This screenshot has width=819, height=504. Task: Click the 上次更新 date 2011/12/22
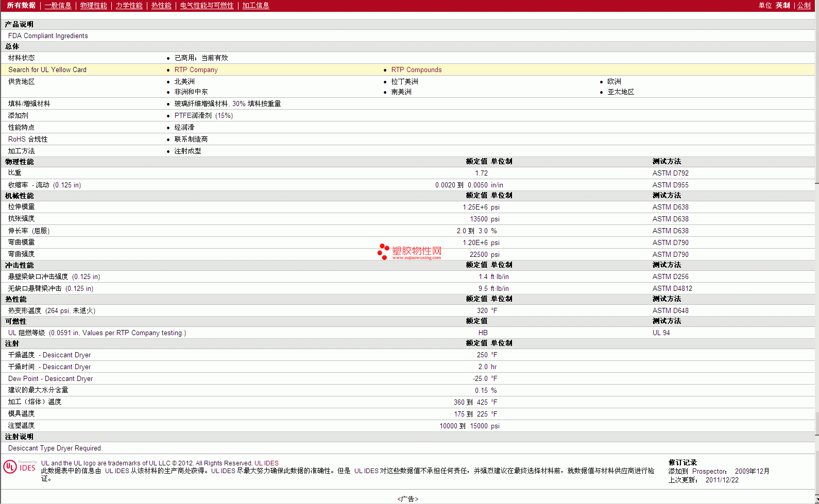(722, 480)
